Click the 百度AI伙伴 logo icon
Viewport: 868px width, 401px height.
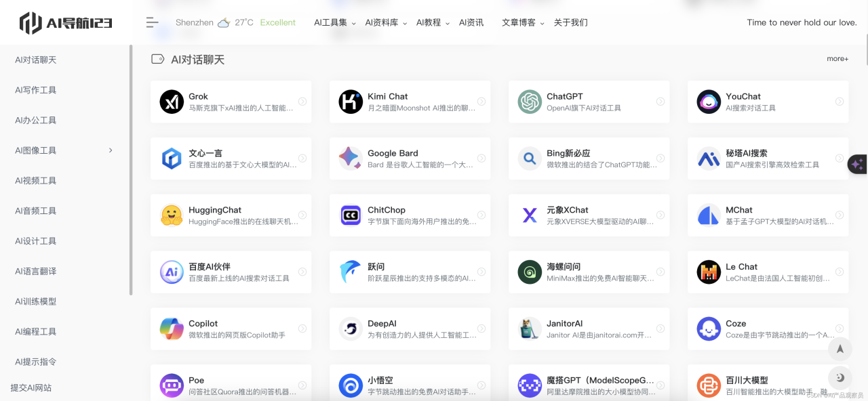click(172, 272)
